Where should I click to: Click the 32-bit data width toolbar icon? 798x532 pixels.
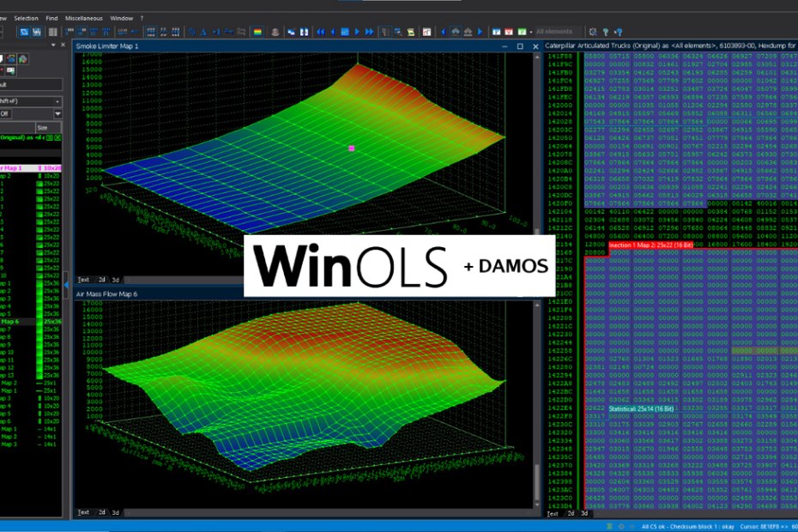(94, 32)
